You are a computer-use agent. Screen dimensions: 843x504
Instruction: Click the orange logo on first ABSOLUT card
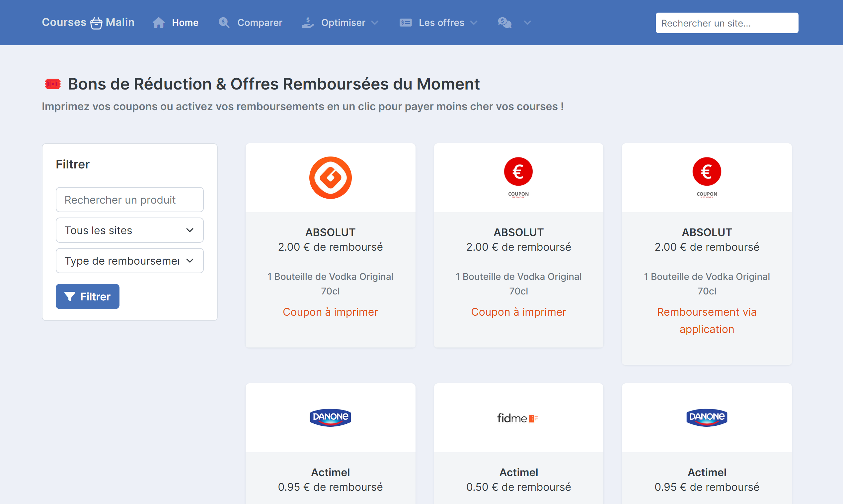click(331, 178)
